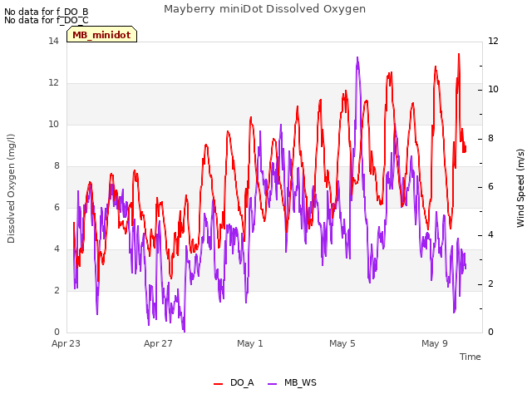This screenshot has height=399, width=532.
Task: Click the May 1 x-axis label
Action: pos(250,343)
